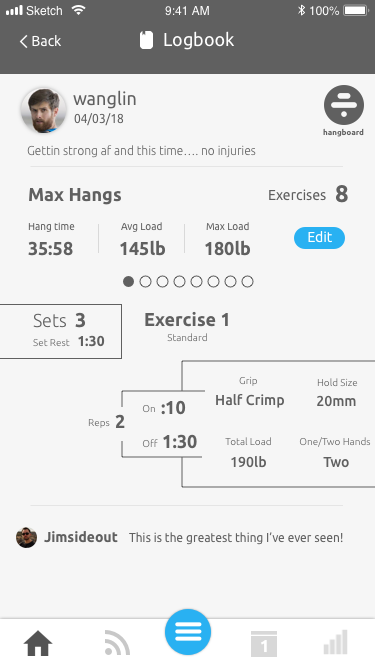Tap the Logbook book icon in header
This screenshot has height=667, width=375.
(x=146, y=40)
